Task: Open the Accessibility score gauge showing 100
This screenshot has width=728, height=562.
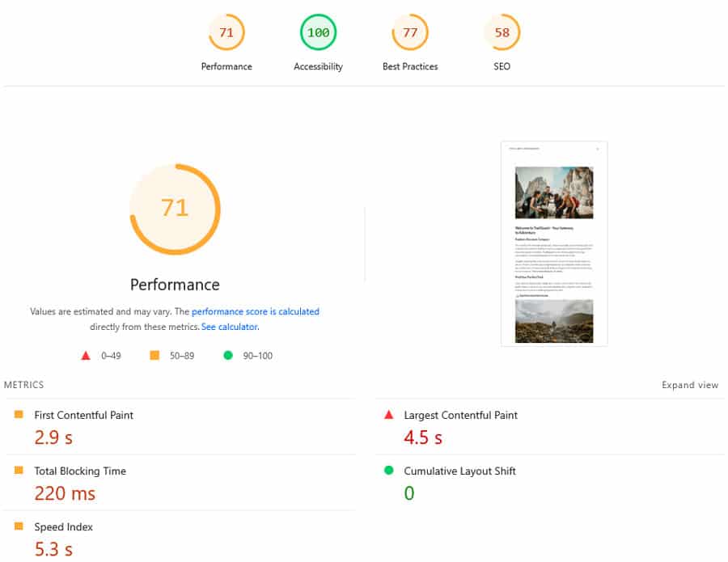Action: click(x=318, y=32)
